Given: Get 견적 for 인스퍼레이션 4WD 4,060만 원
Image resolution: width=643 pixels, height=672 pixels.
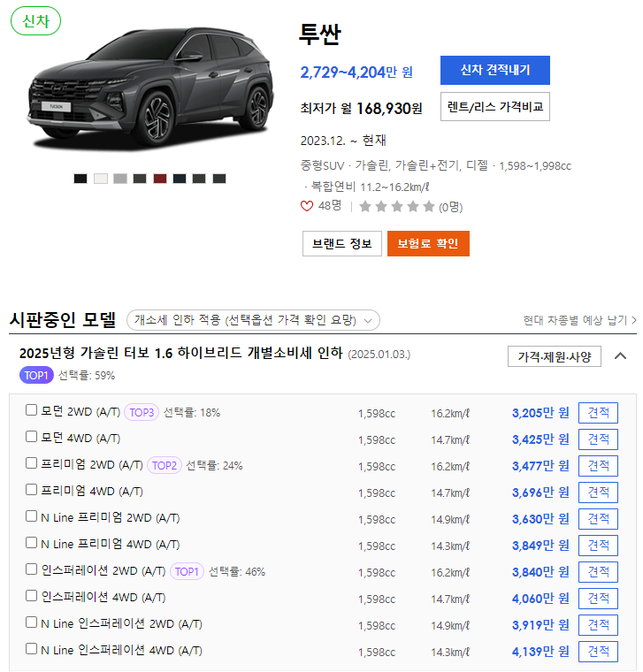Looking at the screenshot, I should point(598,599).
